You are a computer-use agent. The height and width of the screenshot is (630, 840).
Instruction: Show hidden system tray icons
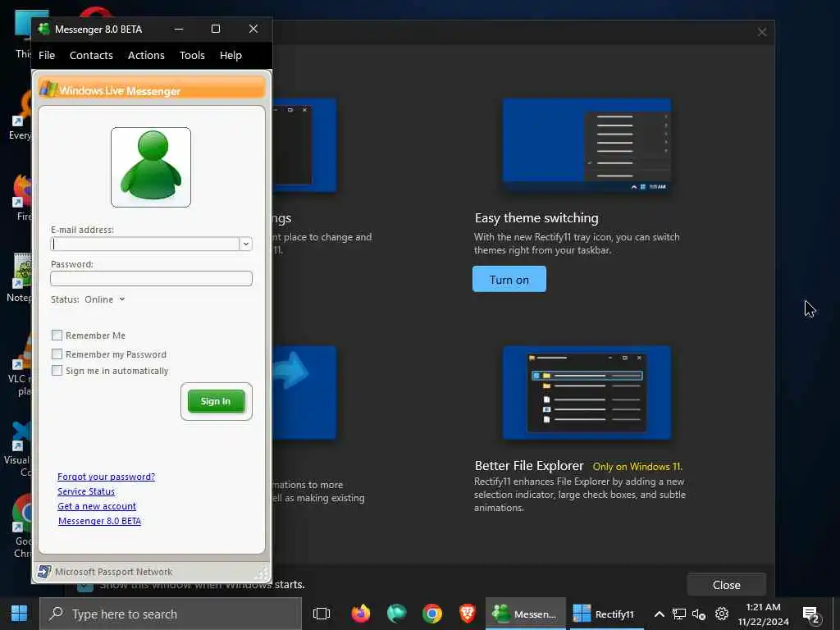coord(660,614)
